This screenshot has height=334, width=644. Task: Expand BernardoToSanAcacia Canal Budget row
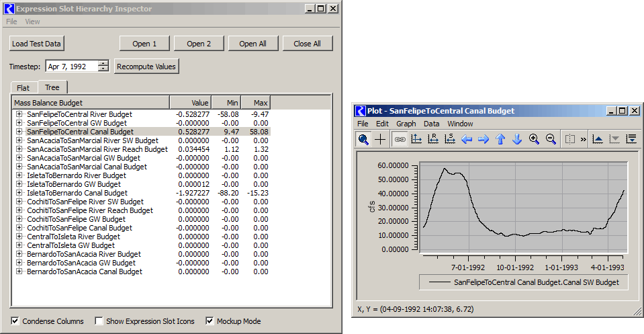[19, 271]
